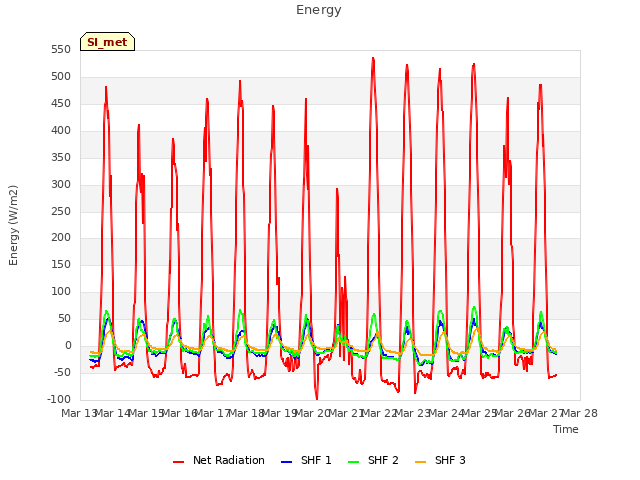The width and height of the screenshot is (640, 480).
Task: Click the 500 y-axis tick label
Action: [x=61, y=77]
